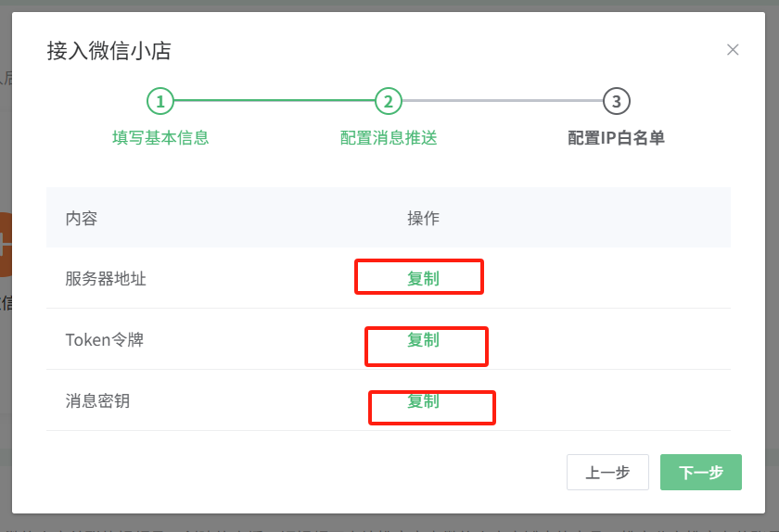Click the gray progress line between steps 2 and 3
Screen dimensions: 779x532
503,101
